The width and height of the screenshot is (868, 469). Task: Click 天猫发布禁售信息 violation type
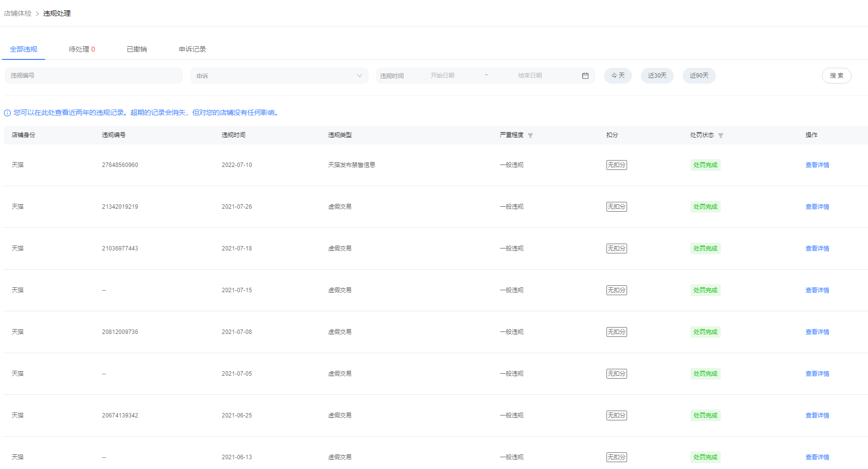coord(352,165)
